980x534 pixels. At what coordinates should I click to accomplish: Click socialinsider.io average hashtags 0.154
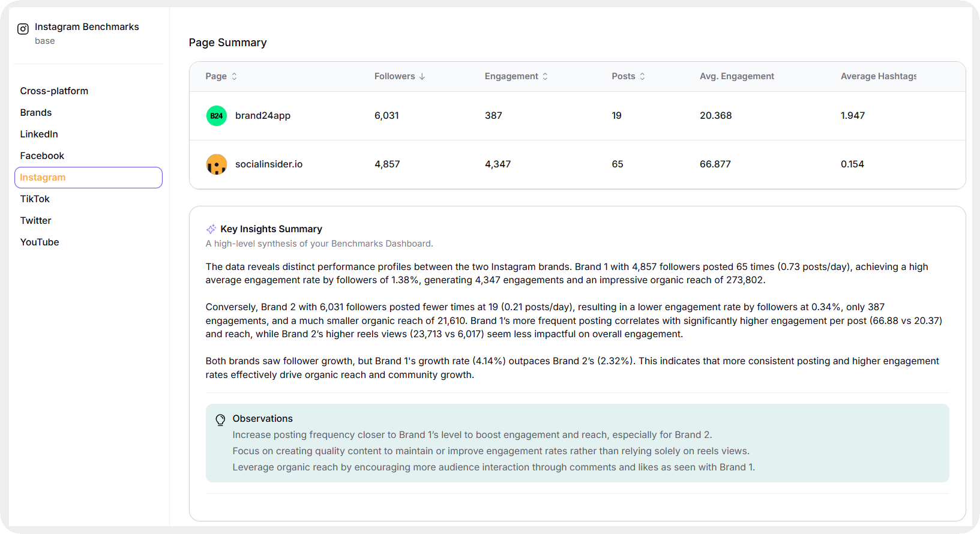coord(852,164)
